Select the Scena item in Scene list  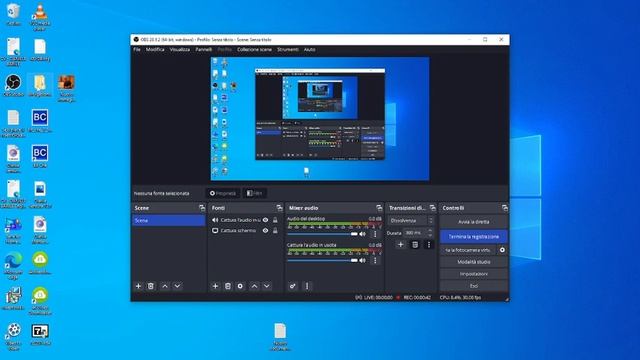click(x=169, y=220)
